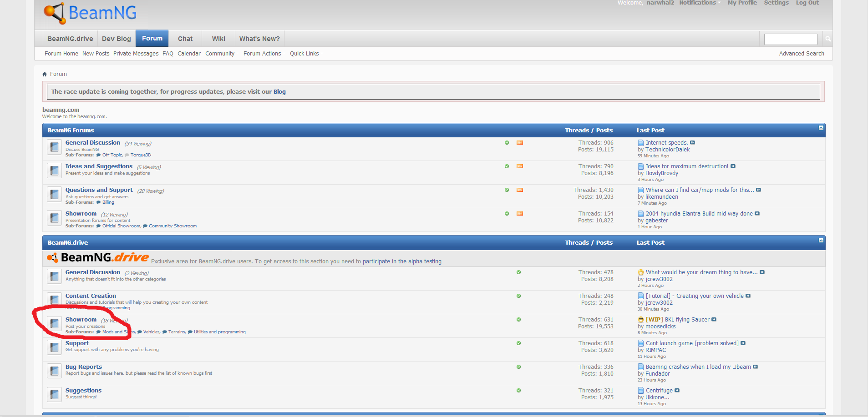Click the Bug Reports forum status icon

coord(54,371)
